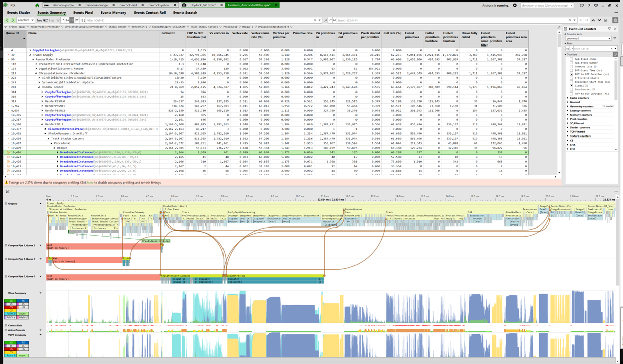Screen dimensions: 623x364
Task: Close the Drydock_GPU.xpix tab
Action: (221, 5)
